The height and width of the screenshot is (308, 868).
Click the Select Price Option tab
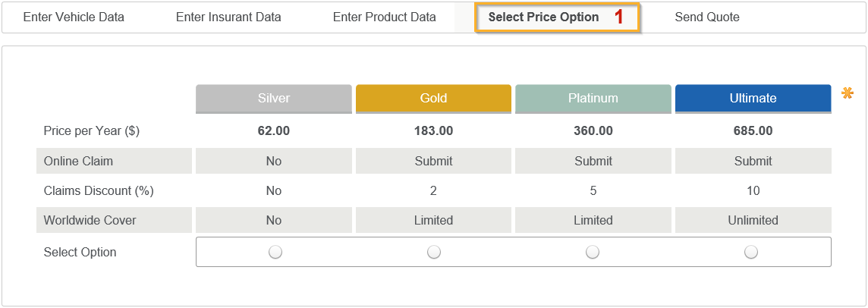(x=543, y=17)
